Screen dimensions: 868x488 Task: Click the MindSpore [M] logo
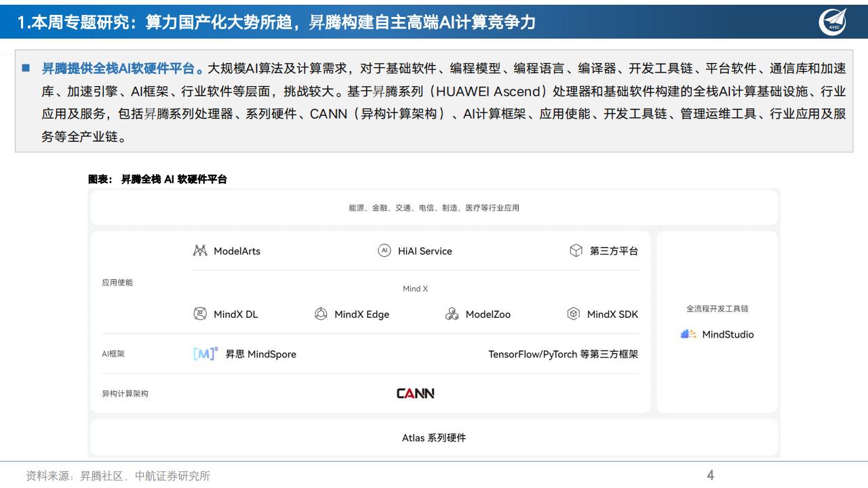click(205, 354)
